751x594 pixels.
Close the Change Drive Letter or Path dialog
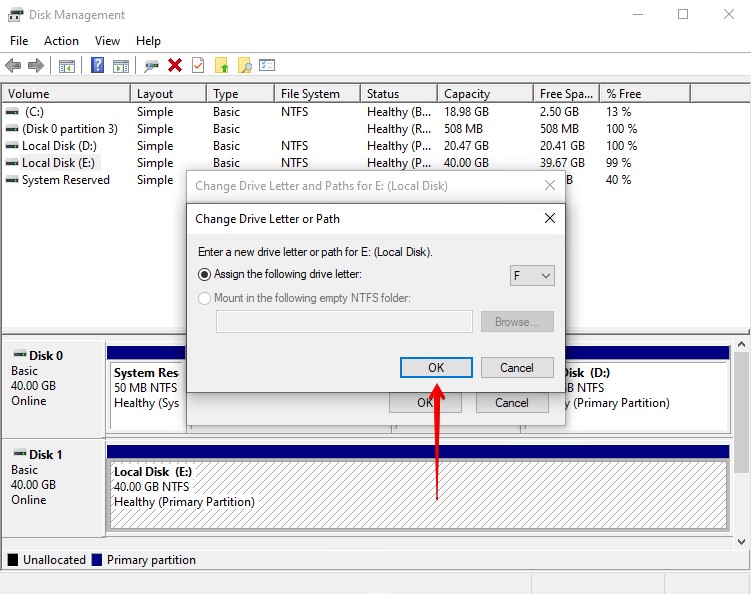tap(549, 218)
